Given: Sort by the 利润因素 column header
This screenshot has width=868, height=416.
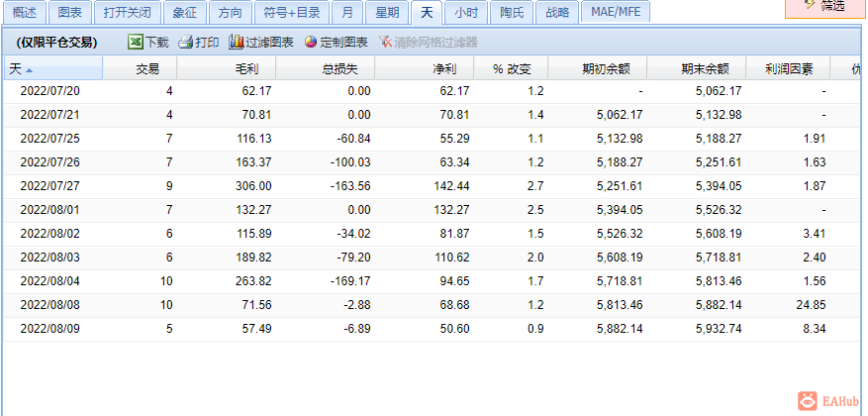Looking at the screenshot, I should 788,68.
